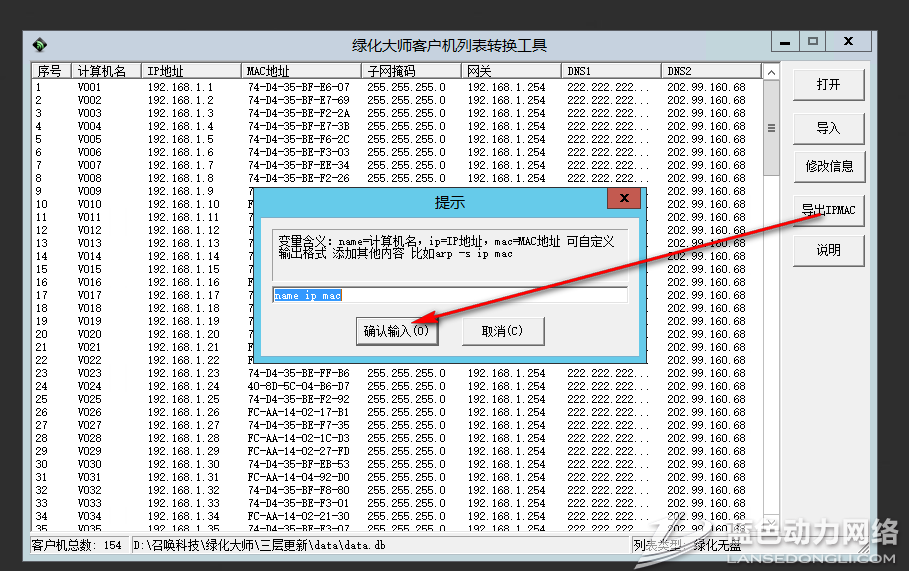Click the export format text input field

(x=450, y=295)
